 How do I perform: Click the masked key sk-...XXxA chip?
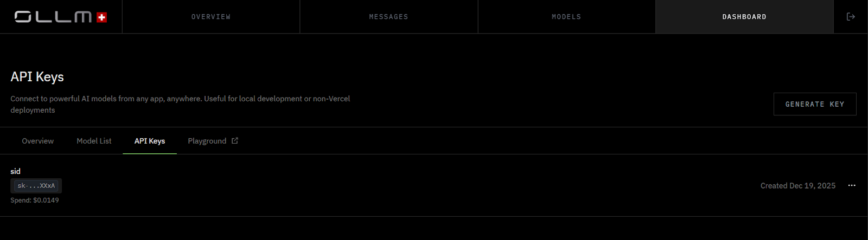[36, 186]
